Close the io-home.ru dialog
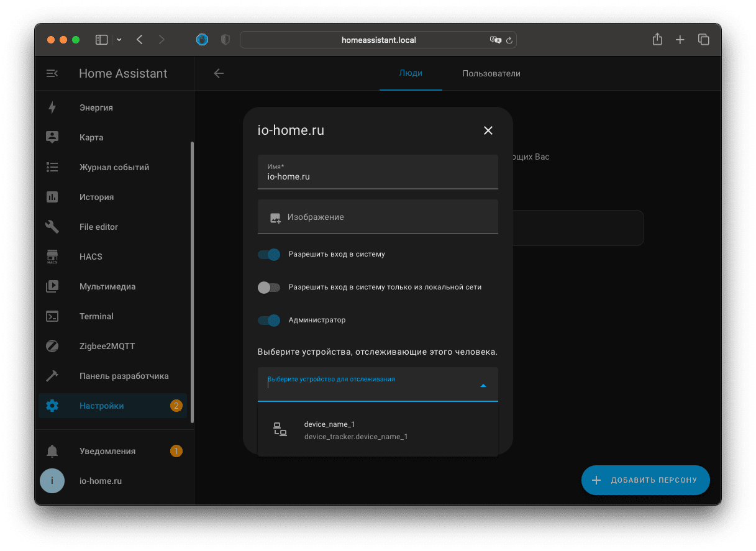Viewport: 756px width, 551px height. pos(488,130)
